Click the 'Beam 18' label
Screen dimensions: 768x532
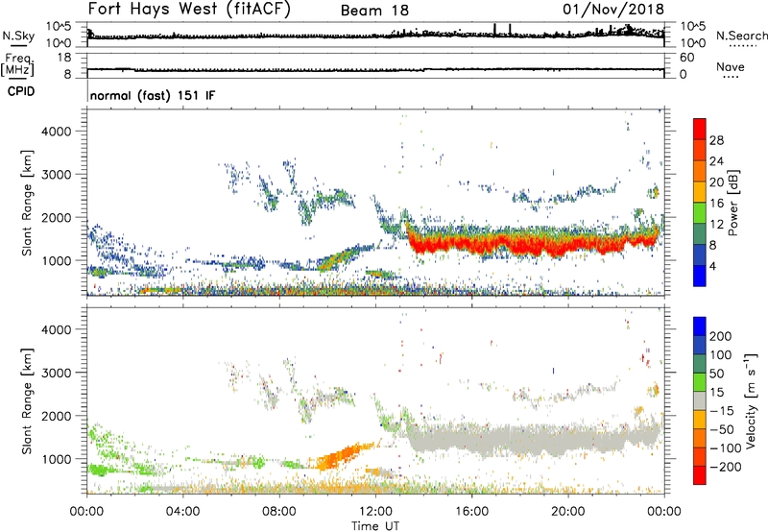(x=374, y=11)
